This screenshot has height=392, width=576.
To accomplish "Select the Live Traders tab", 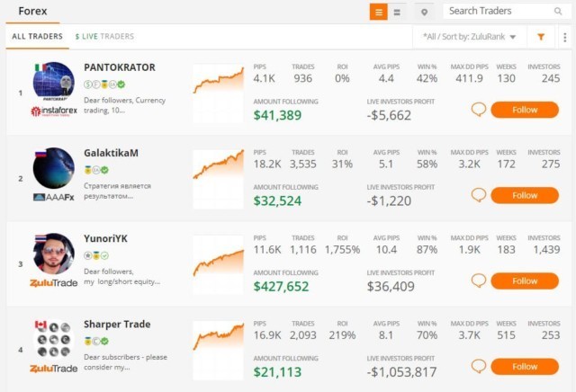I will coord(104,36).
